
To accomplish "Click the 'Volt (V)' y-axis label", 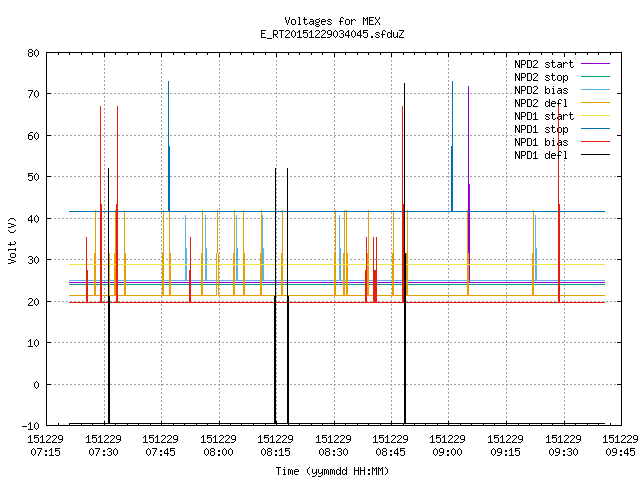I will pyautogui.click(x=12, y=241).
